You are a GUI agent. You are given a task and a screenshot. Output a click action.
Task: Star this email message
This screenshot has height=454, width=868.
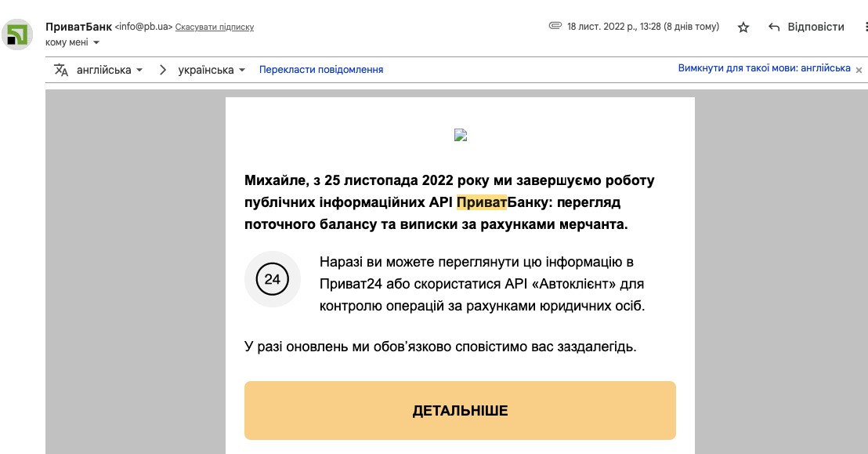point(743,27)
